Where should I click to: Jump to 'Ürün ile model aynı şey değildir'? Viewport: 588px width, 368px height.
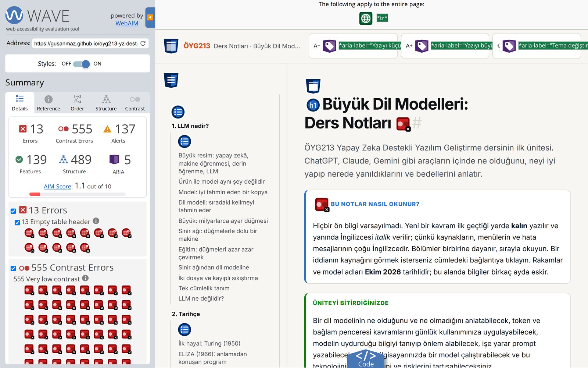(222, 181)
